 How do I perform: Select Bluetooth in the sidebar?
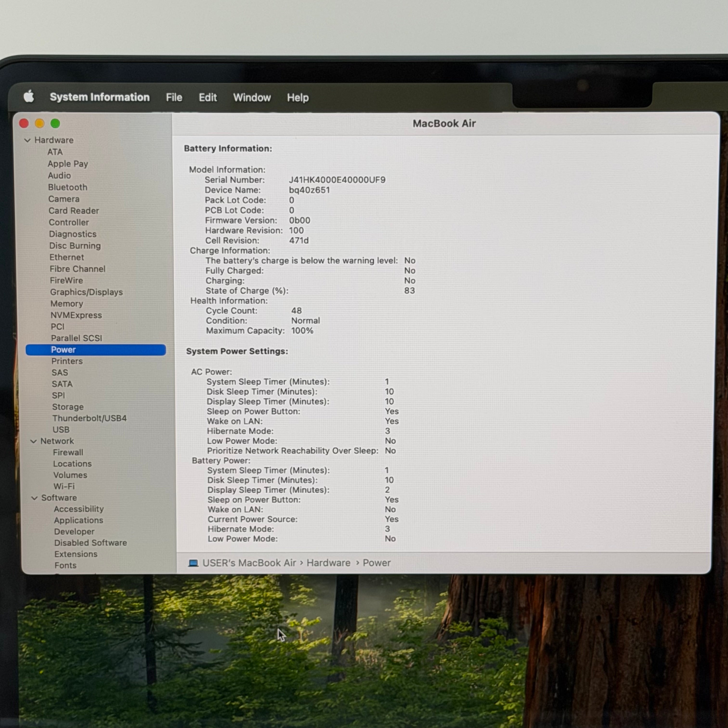pos(68,187)
